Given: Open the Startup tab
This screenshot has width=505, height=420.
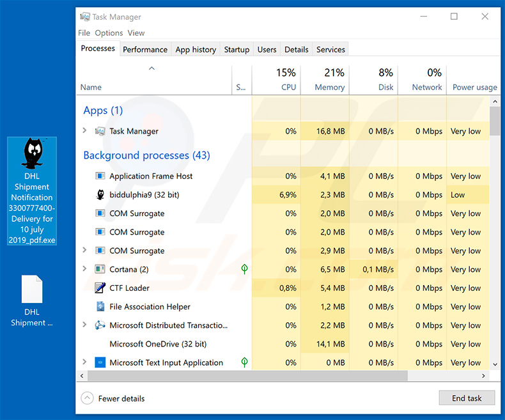Looking at the screenshot, I should [x=237, y=49].
